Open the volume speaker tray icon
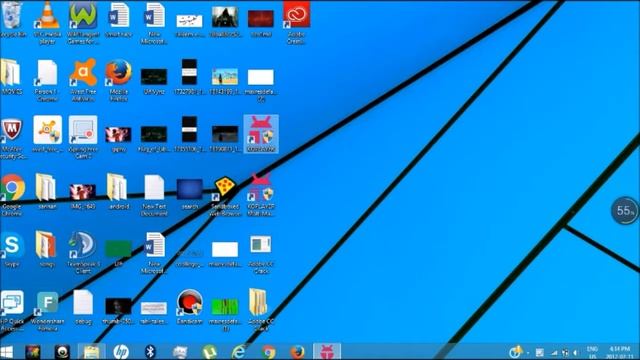Viewport: 640px width, 360px height. coord(576,353)
